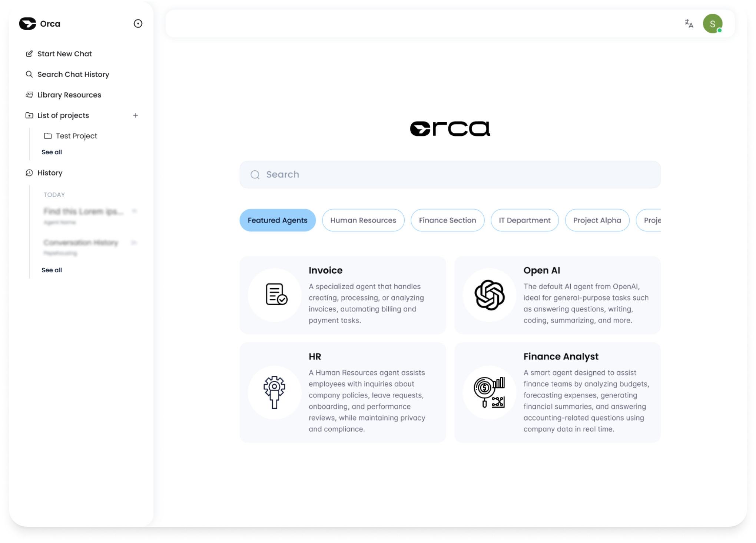The width and height of the screenshot is (756, 543).
Task: Click See all under List of projects
Action: [52, 152]
